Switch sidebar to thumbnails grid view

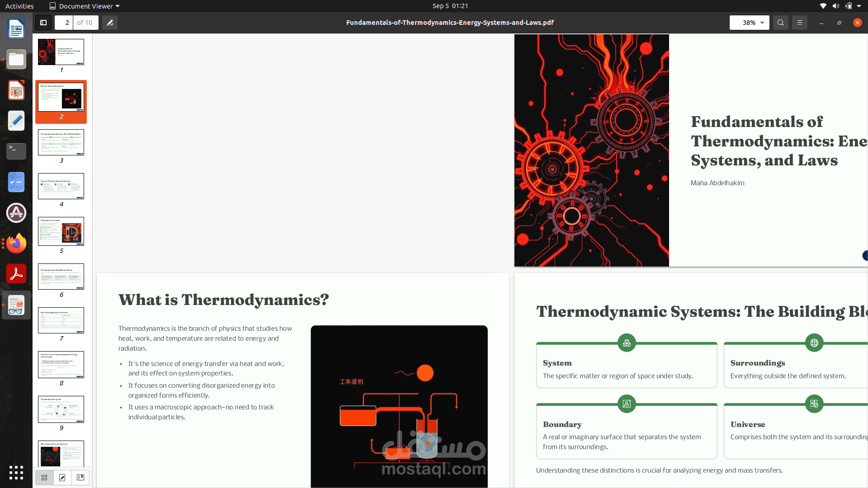44,477
